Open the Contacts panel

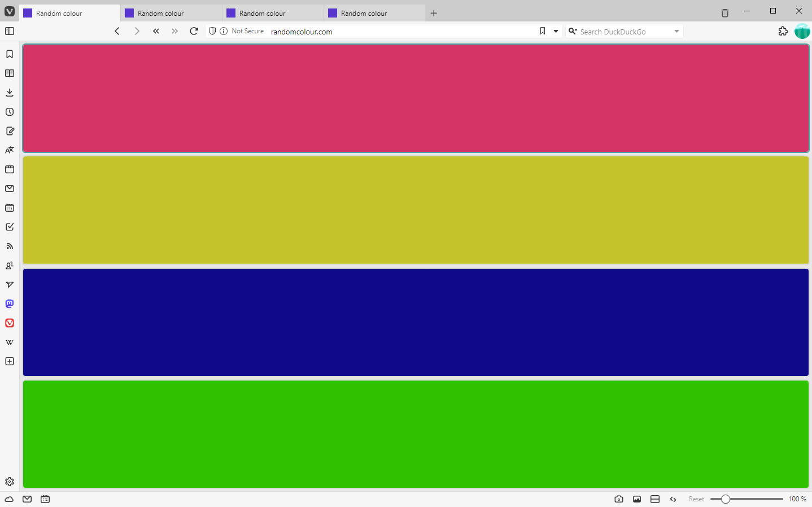[10, 265]
